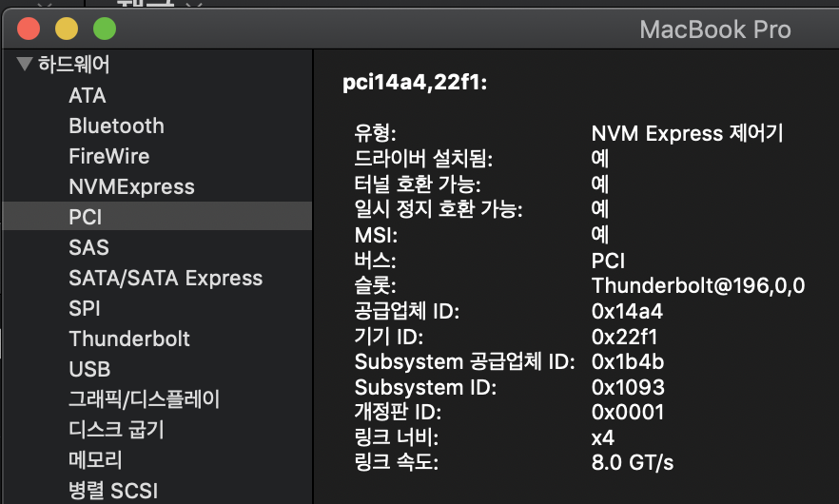Click the link speed 8.0 GT/s

[633, 463]
